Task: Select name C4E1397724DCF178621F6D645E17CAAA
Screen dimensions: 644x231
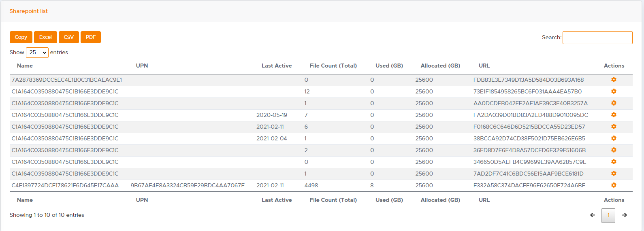Action: pyautogui.click(x=65, y=185)
